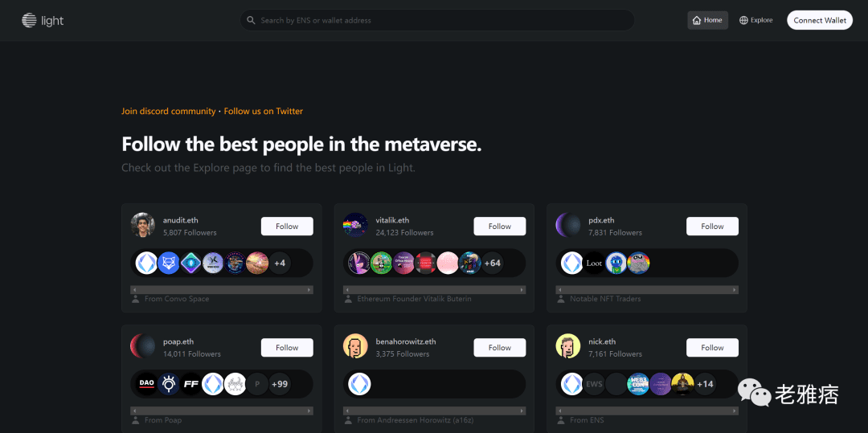The width and height of the screenshot is (868, 433).
Task: Go to the Home tab
Action: pyautogui.click(x=707, y=20)
